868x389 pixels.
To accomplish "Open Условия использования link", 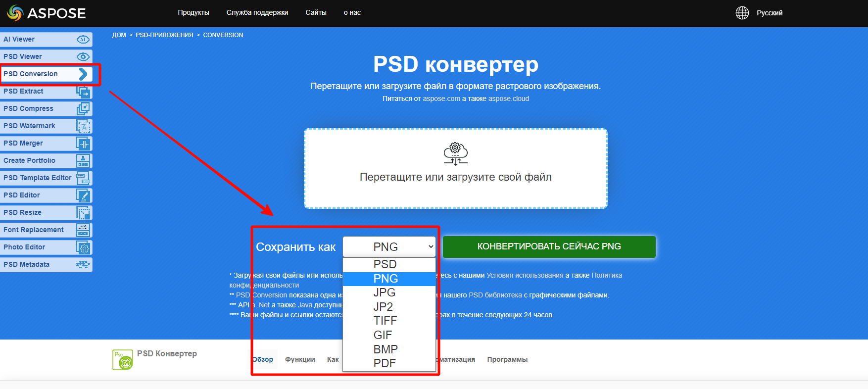I will [x=525, y=275].
